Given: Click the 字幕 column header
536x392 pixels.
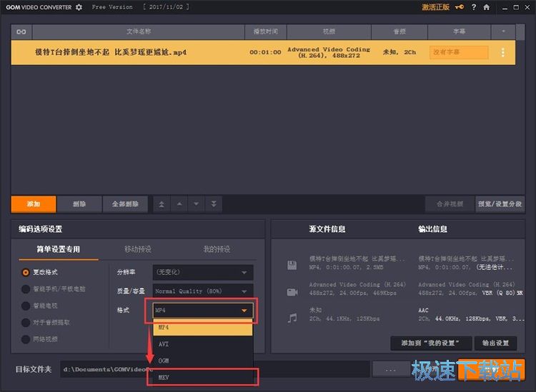Looking at the screenshot, I should coord(459,31).
